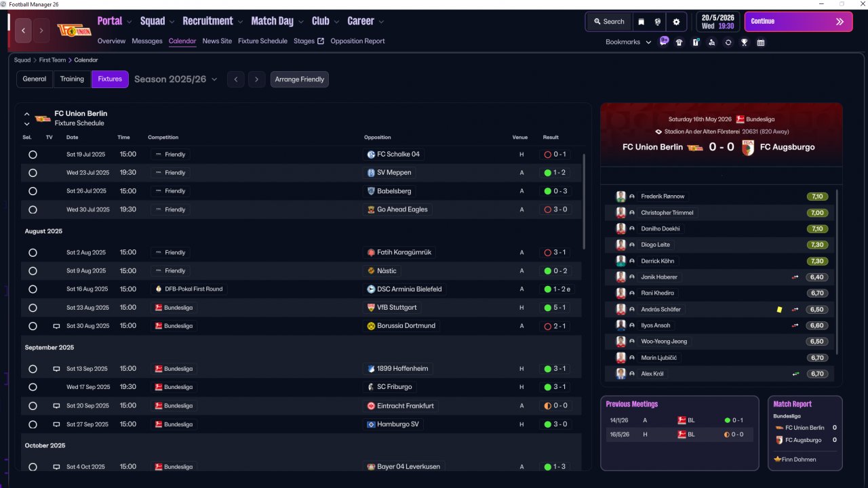
Task: Click the circular arrows icon shortcut
Action: [728, 42]
